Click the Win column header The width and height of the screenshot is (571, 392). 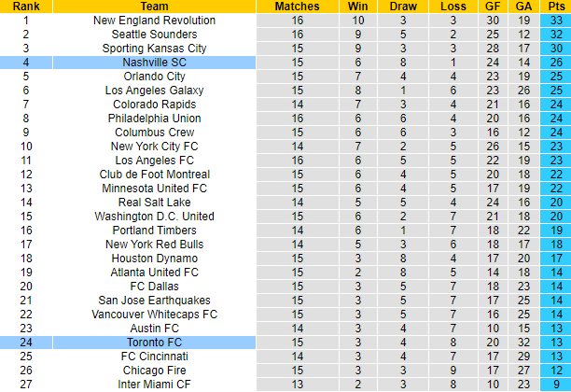tap(358, 6)
